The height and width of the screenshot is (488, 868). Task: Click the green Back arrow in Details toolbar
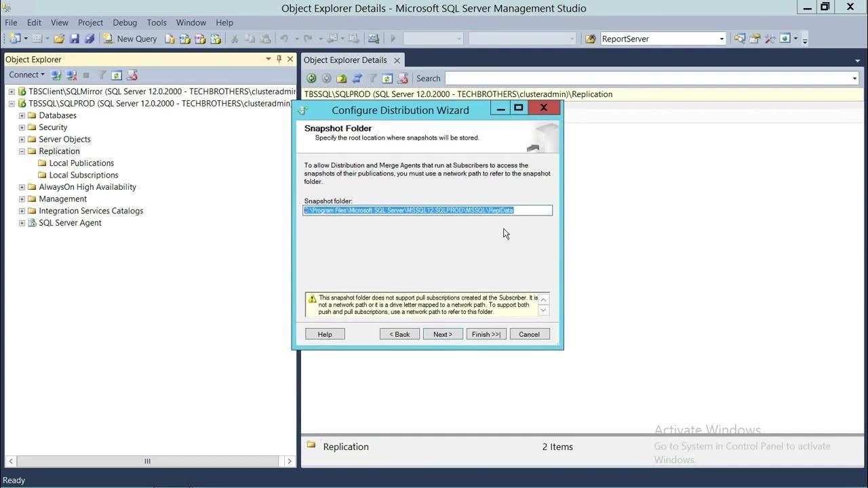[x=311, y=79]
